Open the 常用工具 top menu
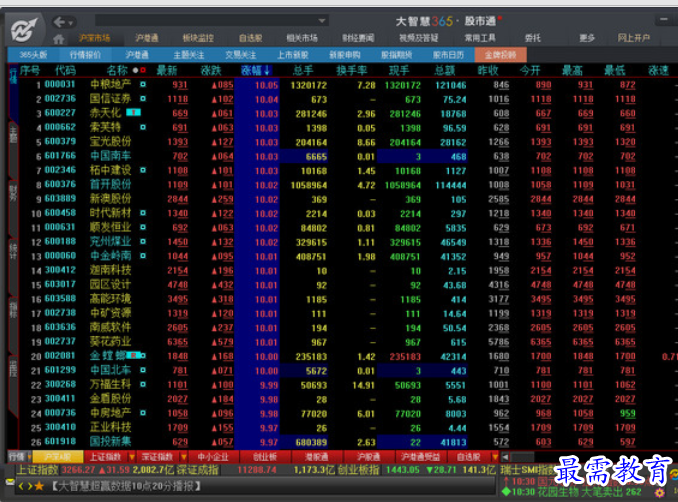This screenshot has height=502, width=678. 480,38
